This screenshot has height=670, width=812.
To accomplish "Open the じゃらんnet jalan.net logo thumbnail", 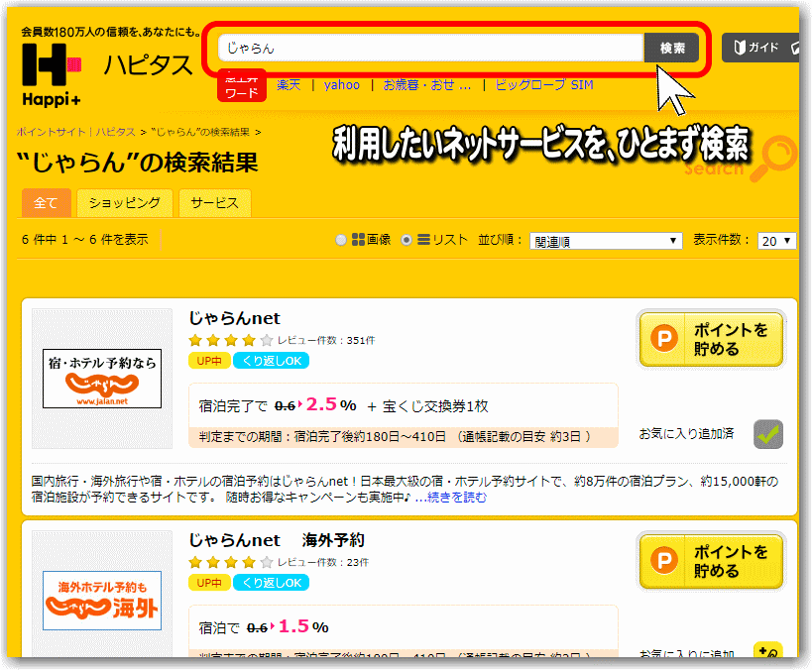I will coord(102,379).
